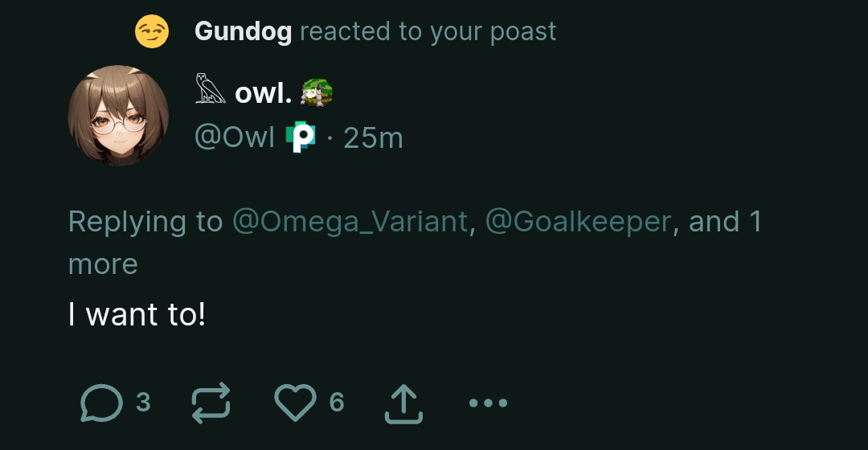The width and height of the screenshot is (868, 450).
Task: Click the owl hieroglyph emoji in name
Action: pyautogui.click(x=211, y=90)
